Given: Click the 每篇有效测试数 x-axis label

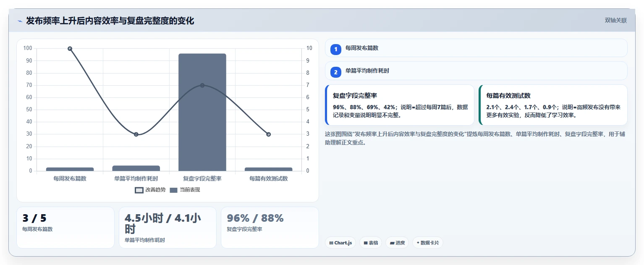Looking at the screenshot, I should click(268, 178).
